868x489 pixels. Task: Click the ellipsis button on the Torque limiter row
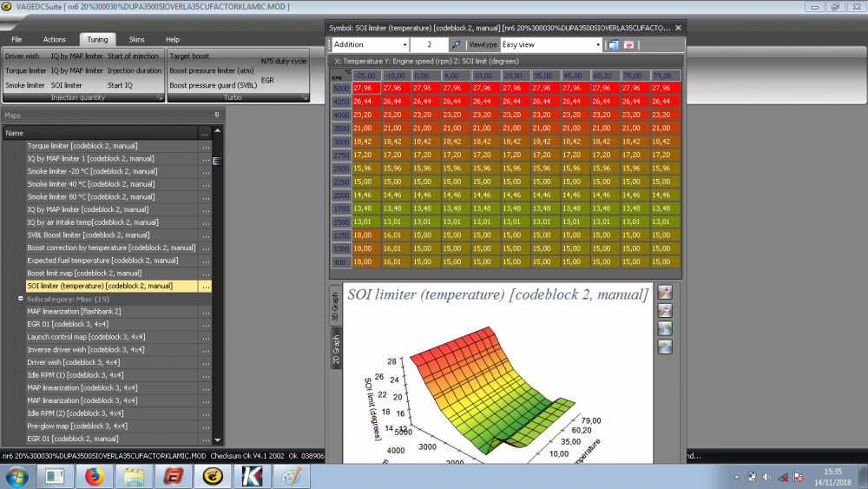pyautogui.click(x=206, y=146)
